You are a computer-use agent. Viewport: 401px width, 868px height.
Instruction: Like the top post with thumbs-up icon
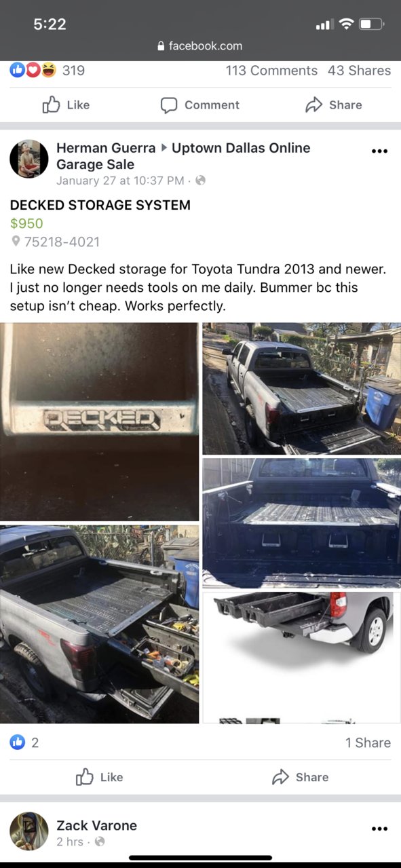[x=52, y=105]
